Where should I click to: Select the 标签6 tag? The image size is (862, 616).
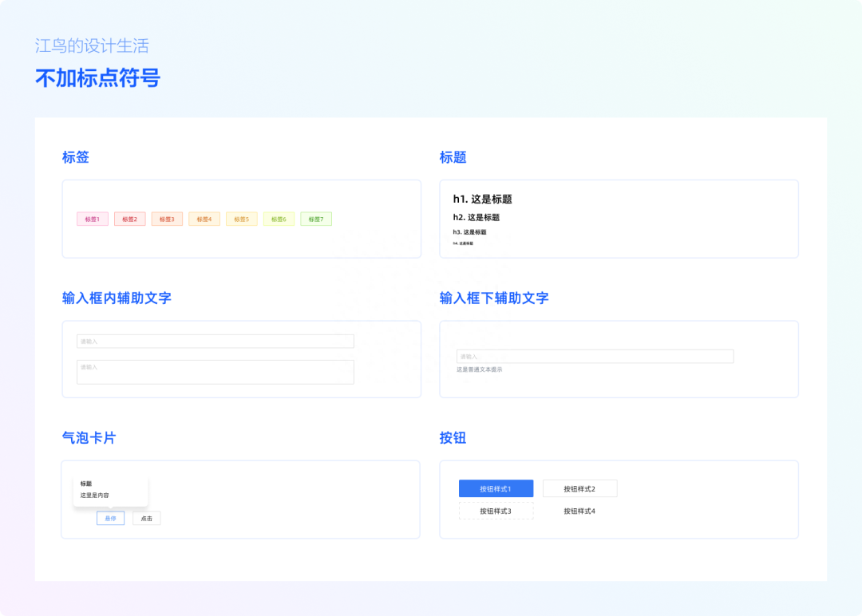279,219
